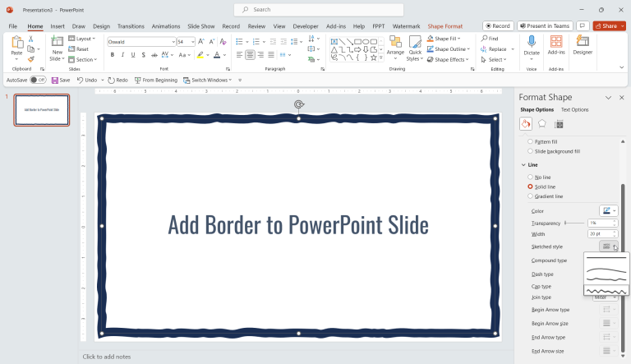Click the rotation handle above the slide shape
The height and width of the screenshot is (364, 631).
tap(299, 104)
